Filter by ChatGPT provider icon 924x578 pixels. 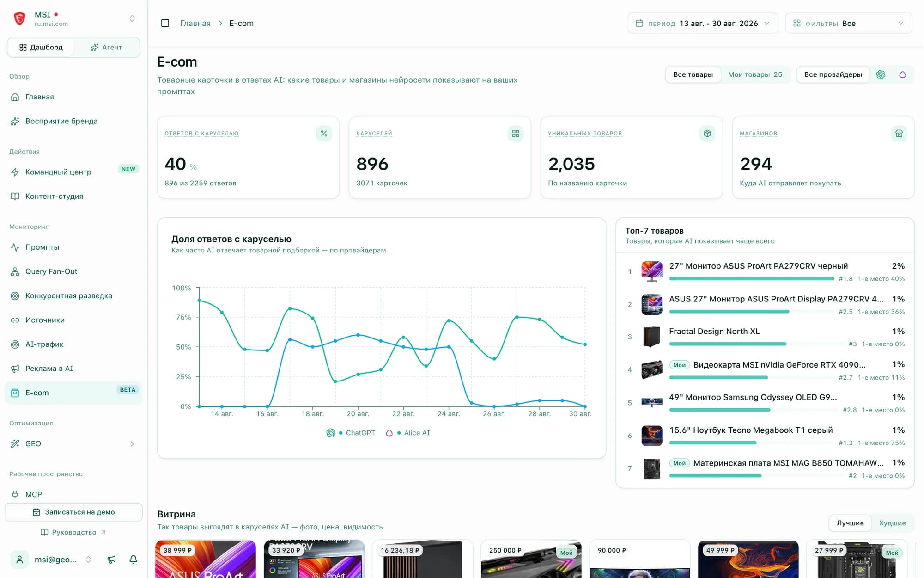pyautogui.click(x=881, y=74)
